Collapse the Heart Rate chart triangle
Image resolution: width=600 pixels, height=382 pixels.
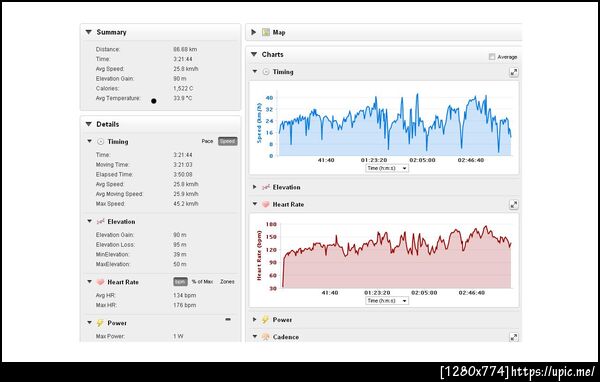(x=255, y=204)
